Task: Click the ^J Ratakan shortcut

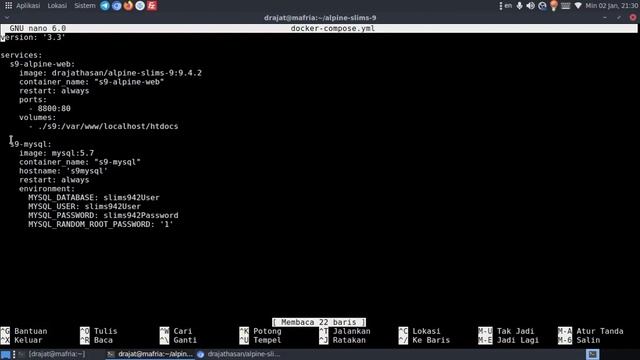Action: (x=342, y=340)
